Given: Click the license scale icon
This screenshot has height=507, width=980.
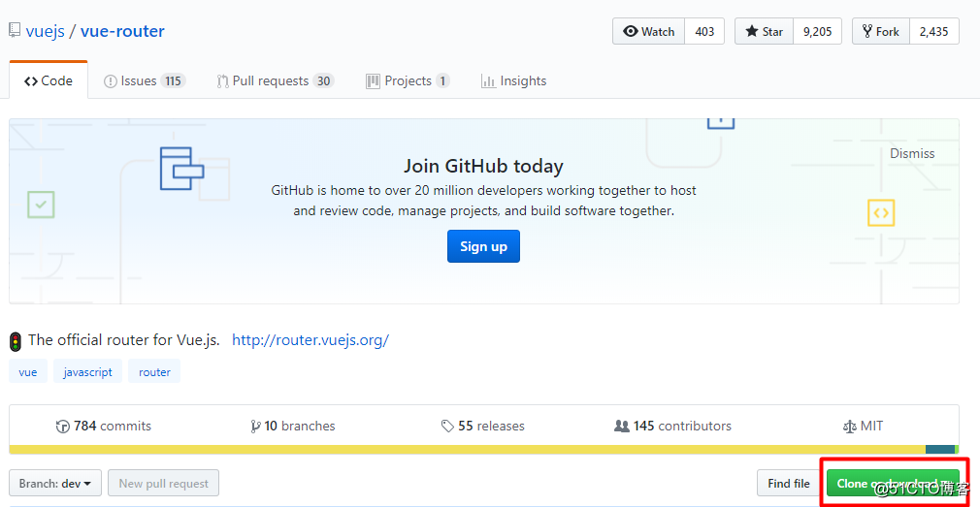Looking at the screenshot, I should click(849, 427).
